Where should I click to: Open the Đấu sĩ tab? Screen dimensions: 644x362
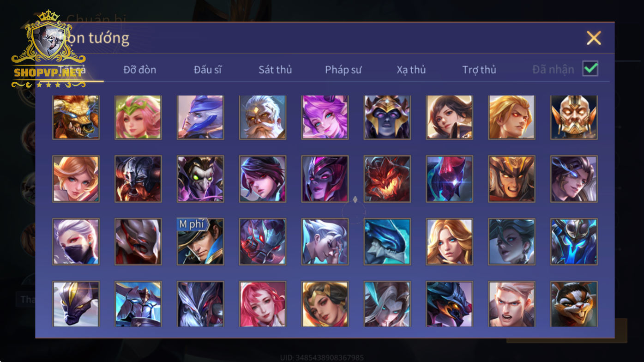[x=208, y=70]
